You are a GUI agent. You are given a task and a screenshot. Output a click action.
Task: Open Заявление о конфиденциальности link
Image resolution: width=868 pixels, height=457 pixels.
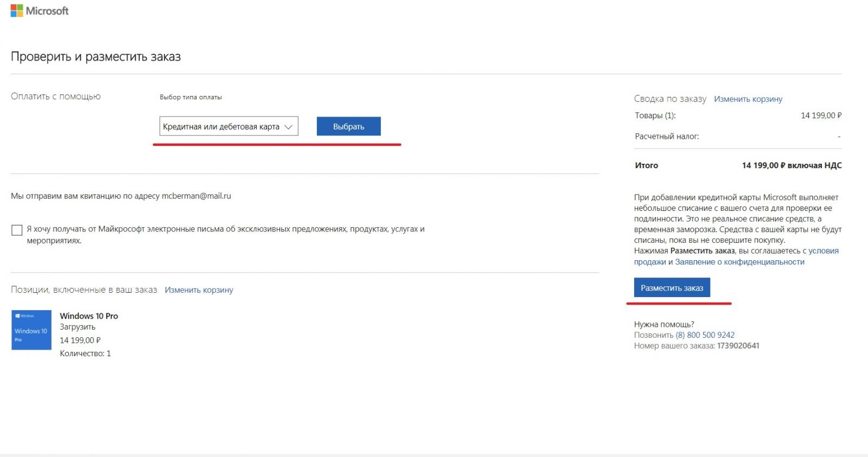tap(740, 262)
